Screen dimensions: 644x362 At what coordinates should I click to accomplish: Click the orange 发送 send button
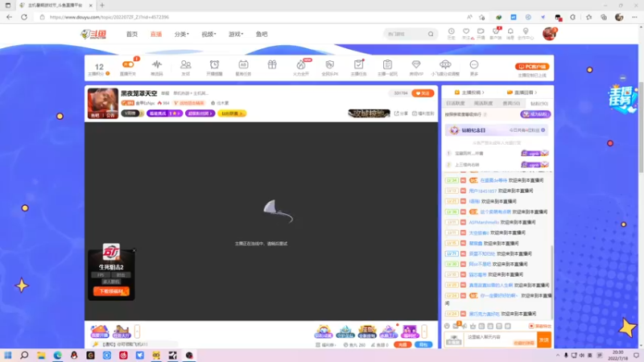tap(544, 339)
